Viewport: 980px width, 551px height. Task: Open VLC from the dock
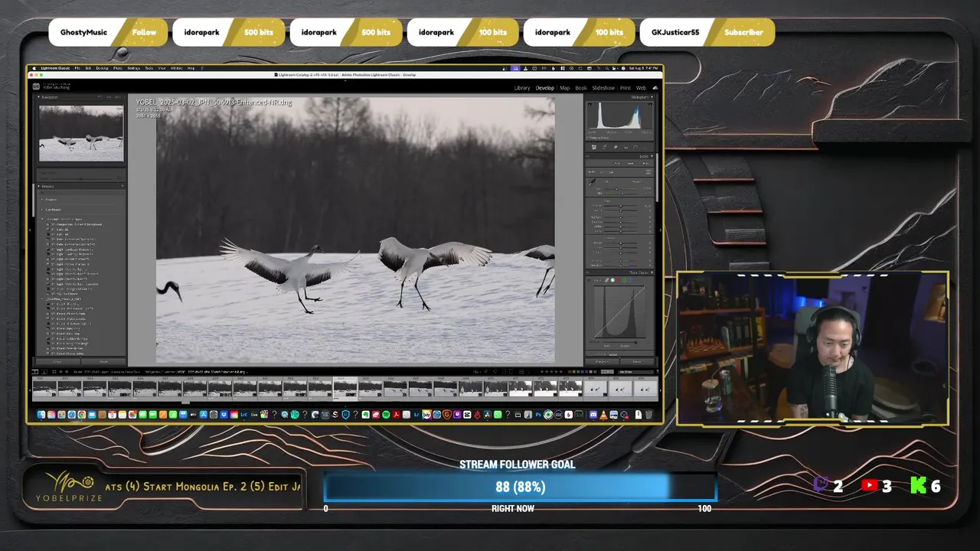pyautogui.click(x=603, y=415)
